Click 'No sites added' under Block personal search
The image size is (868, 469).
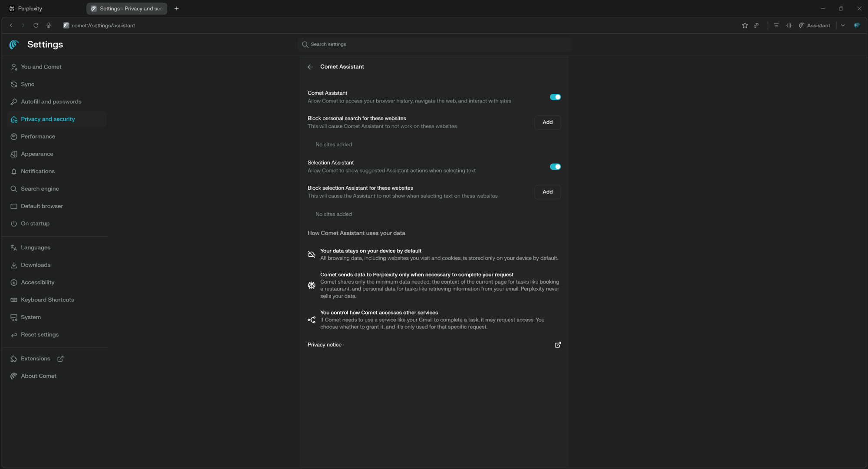[333, 145]
